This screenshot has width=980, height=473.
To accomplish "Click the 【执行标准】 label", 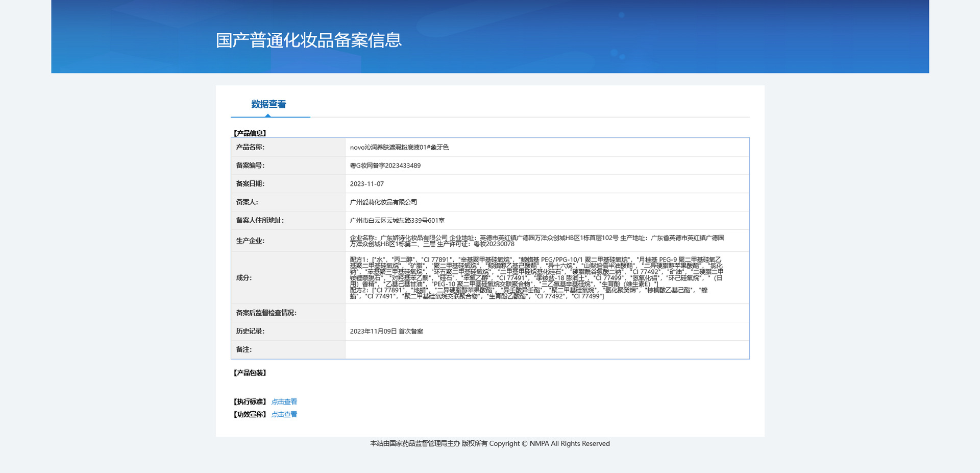I will point(250,401).
